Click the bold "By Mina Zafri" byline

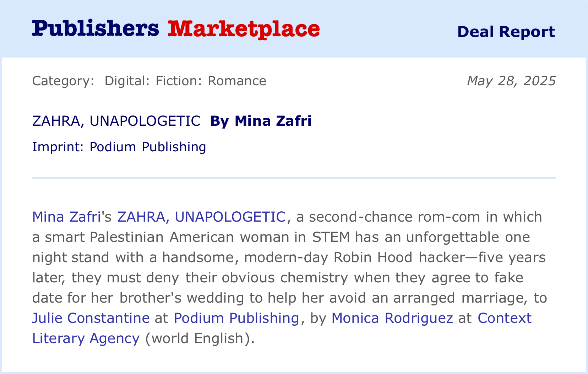coord(261,121)
